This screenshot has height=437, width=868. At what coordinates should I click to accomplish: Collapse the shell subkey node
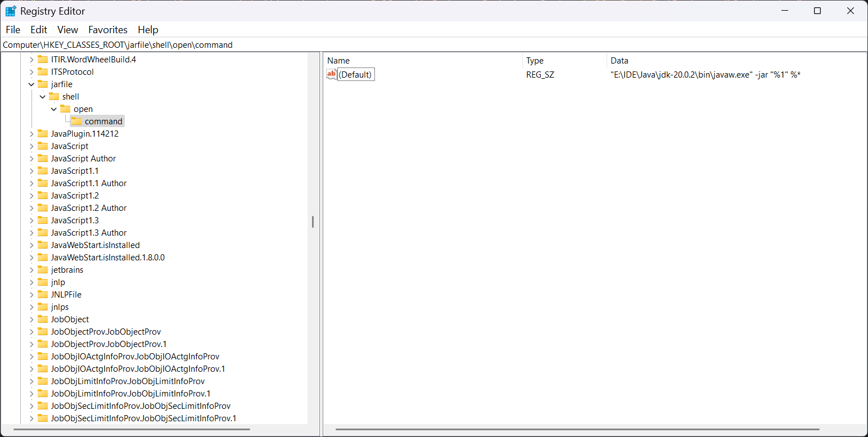pyautogui.click(x=43, y=97)
